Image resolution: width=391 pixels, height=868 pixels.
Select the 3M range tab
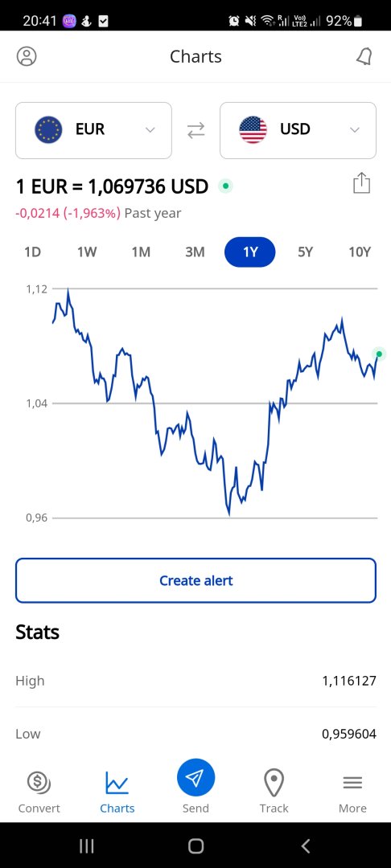(195, 252)
